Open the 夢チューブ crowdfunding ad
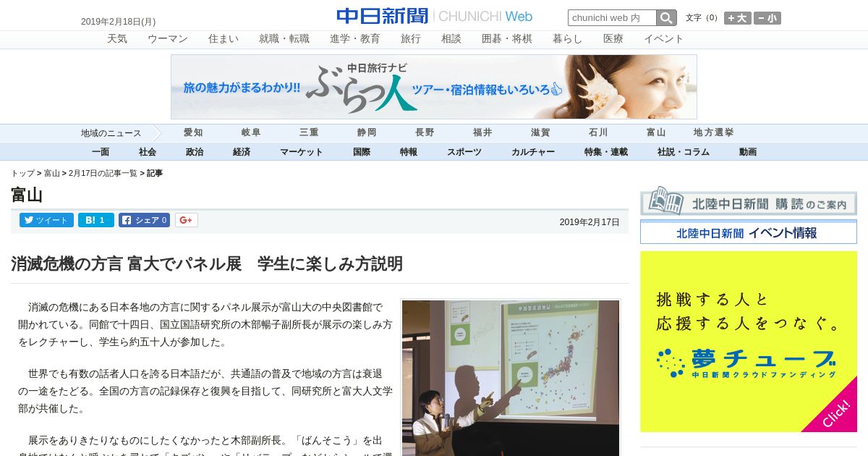 (749, 342)
